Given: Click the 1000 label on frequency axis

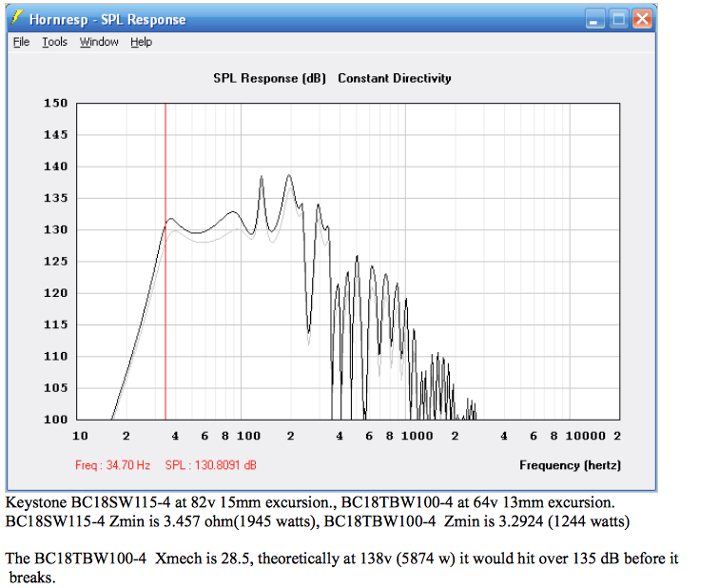Looking at the screenshot, I should pos(417,436).
